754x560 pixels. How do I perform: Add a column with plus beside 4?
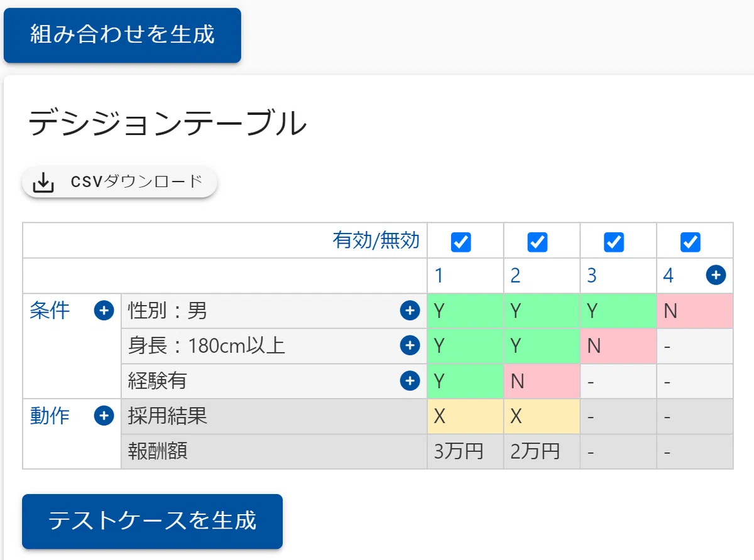click(716, 275)
